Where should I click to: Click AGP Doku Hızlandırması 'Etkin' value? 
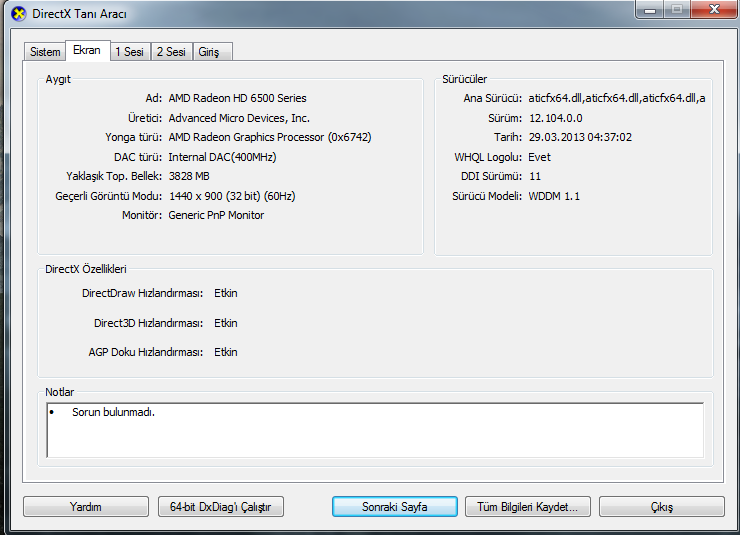coord(226,352)
